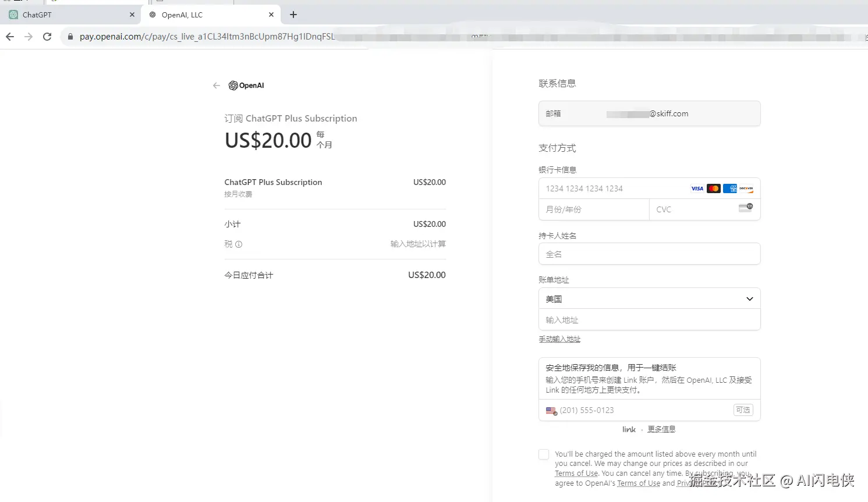Click the browser back arrow
868x502 pixels.
pyautogui.click(x=10, y=37)
